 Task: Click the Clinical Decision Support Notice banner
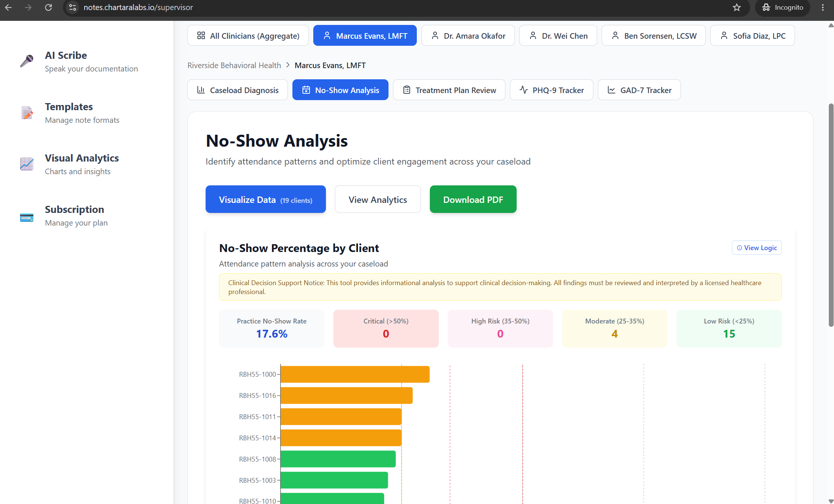[x=500, y=287]
